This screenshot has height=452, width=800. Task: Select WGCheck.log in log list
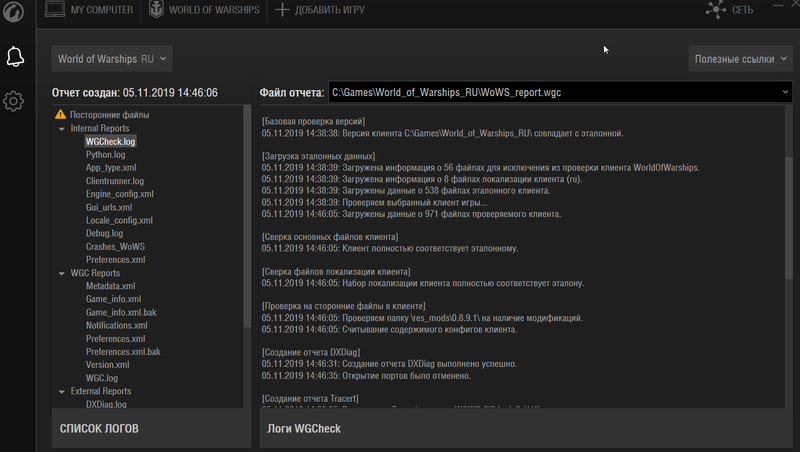click(x=110, y=141)
